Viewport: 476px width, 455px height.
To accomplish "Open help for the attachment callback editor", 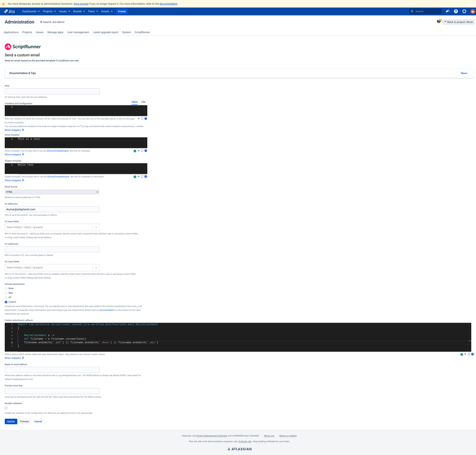I will (x=473, y=354).
